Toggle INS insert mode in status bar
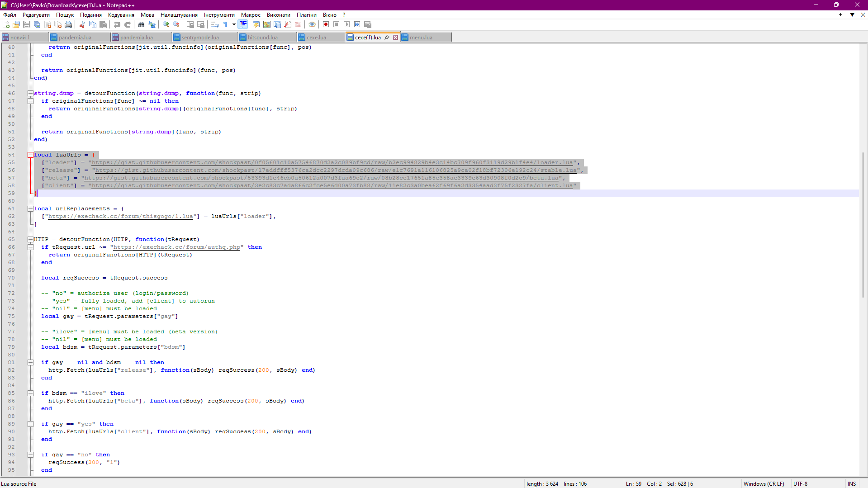Image resolution: width=868 pixels, height=488 pixels. point(852,483)
